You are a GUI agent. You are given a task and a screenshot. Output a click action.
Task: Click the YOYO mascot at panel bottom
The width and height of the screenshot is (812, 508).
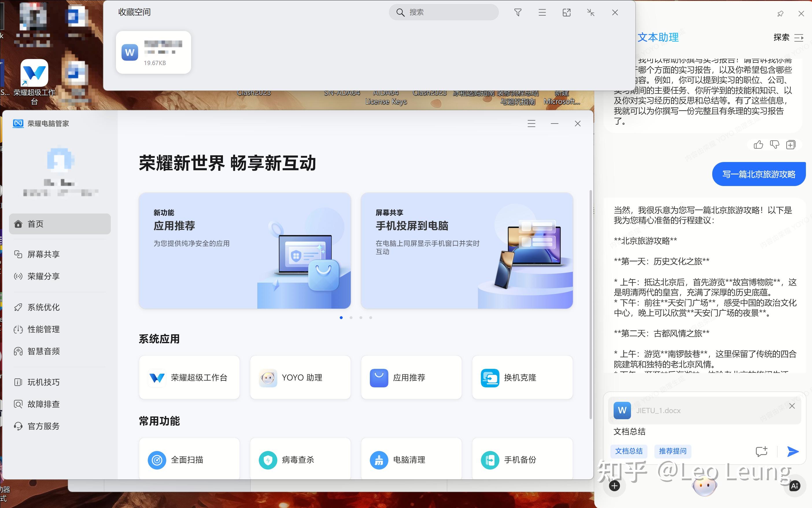[704, 486]
